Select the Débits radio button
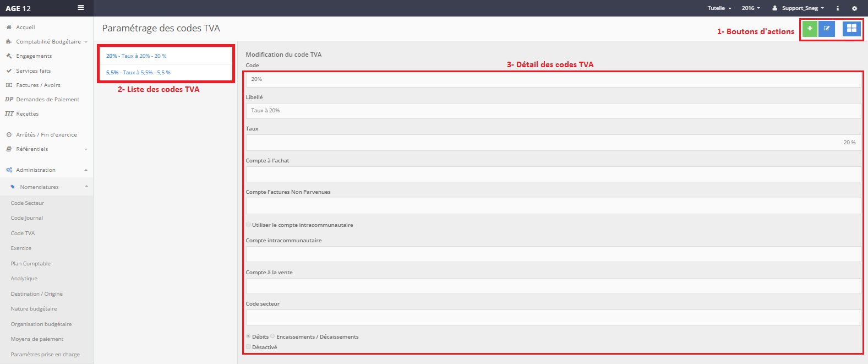 click(248, 336)
